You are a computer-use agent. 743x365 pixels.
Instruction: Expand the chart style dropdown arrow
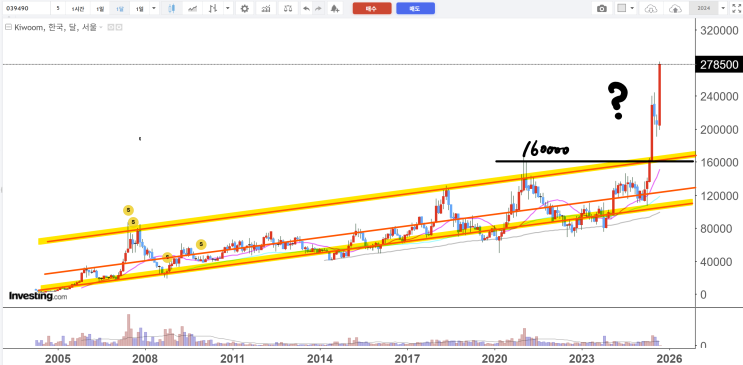[x=228, y=9]
